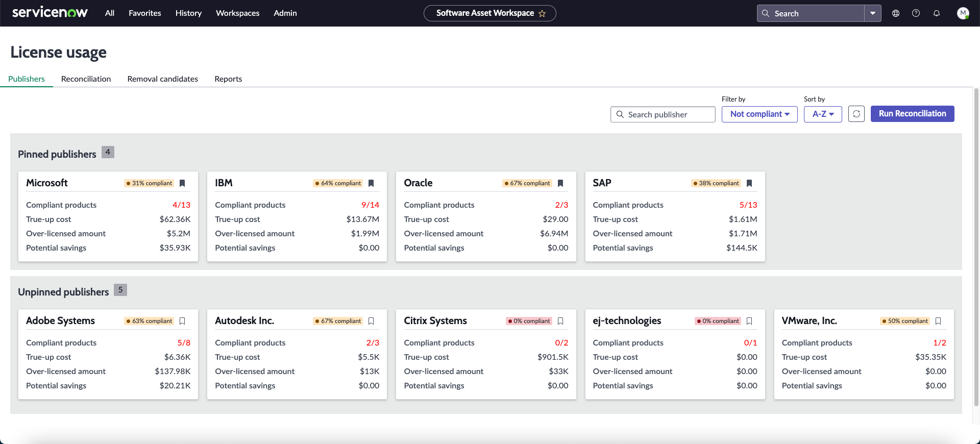
Task: Click the refresh publishers icon button
Action: tap(856, 114)
